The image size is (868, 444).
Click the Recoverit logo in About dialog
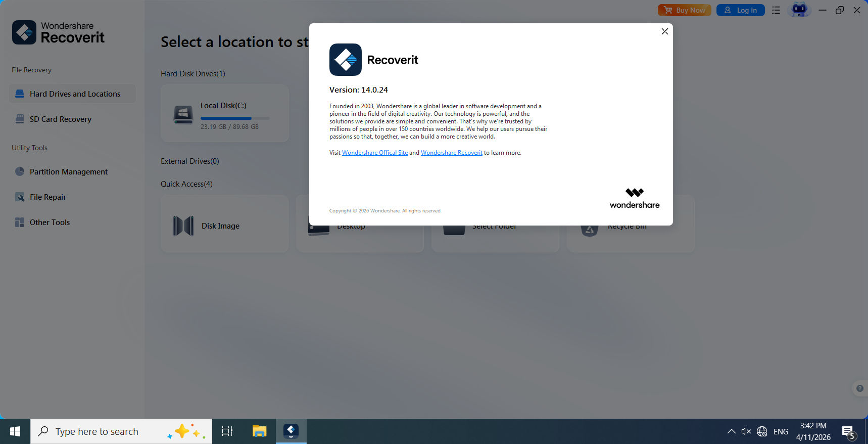coord(346,60)
